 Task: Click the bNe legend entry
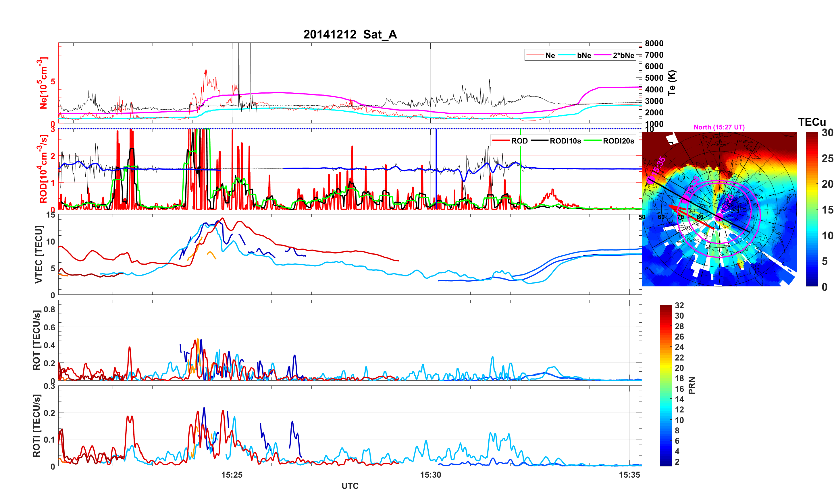[x=584, y=55]
